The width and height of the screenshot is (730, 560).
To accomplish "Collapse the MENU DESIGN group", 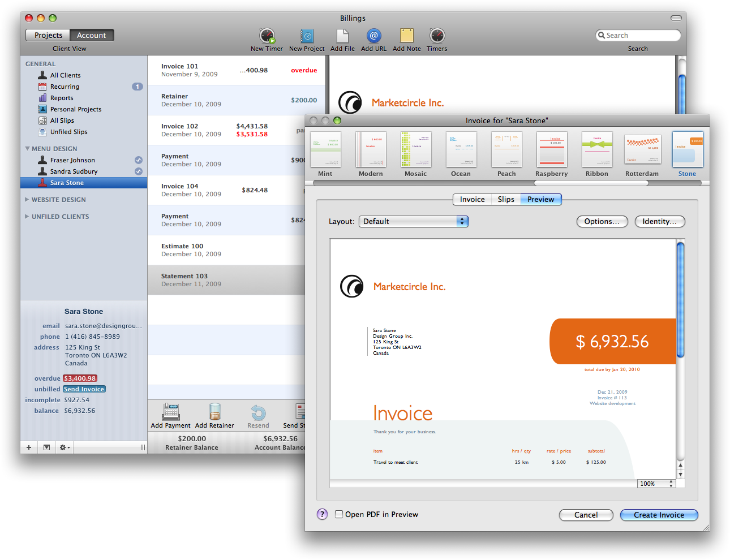I will [27, 149].
